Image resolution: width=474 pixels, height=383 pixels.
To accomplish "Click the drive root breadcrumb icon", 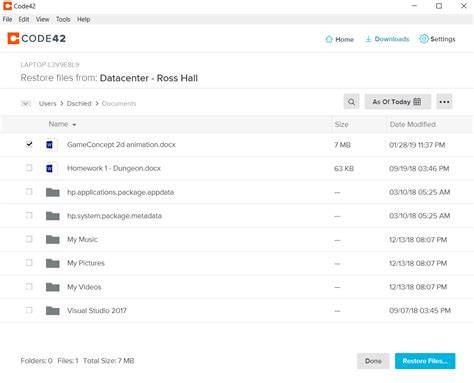I will pos(25,104).
